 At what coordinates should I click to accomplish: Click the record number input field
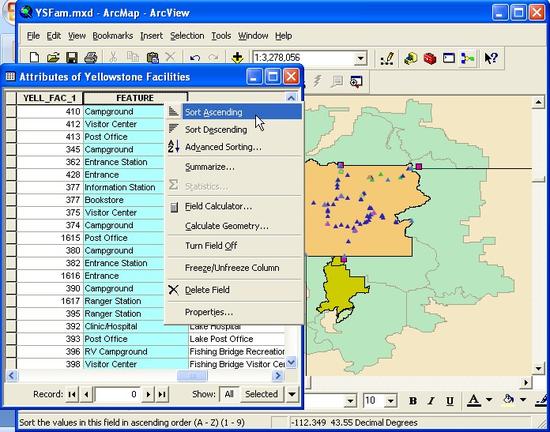coord(117,394)
